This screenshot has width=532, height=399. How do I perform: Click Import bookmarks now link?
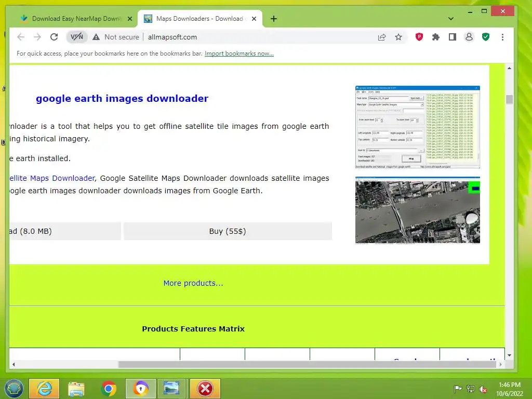point(239,54)
